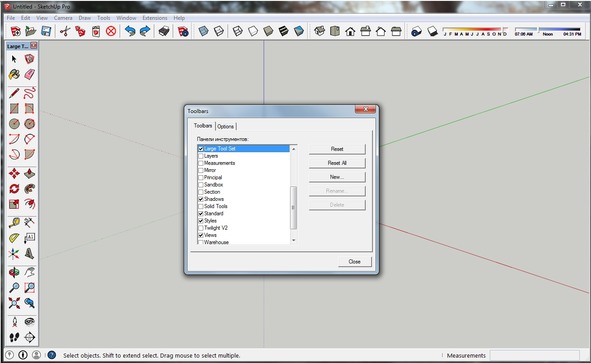Viewport: 591px width, 363px height.
Task: Pick the Paint Bucket tool
Action: click(14, 74)
